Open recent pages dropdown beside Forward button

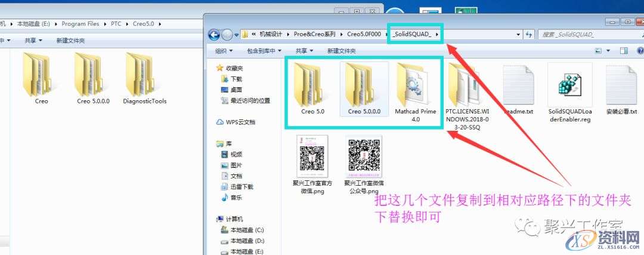(236, 35)
